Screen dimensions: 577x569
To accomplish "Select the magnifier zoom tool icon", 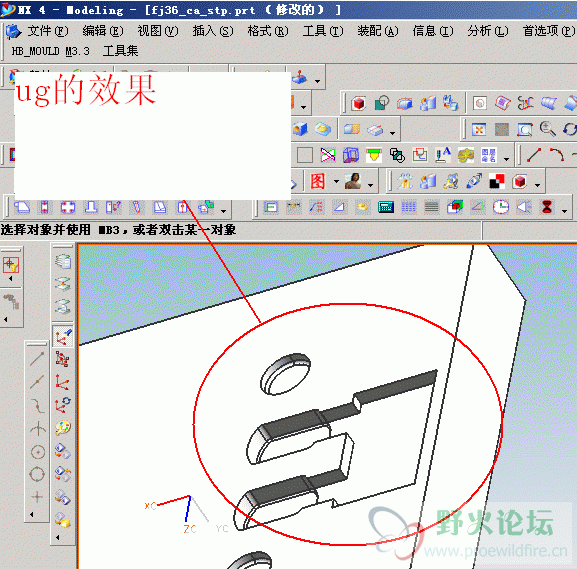I will pyautogui.click(x=548, y=129).
